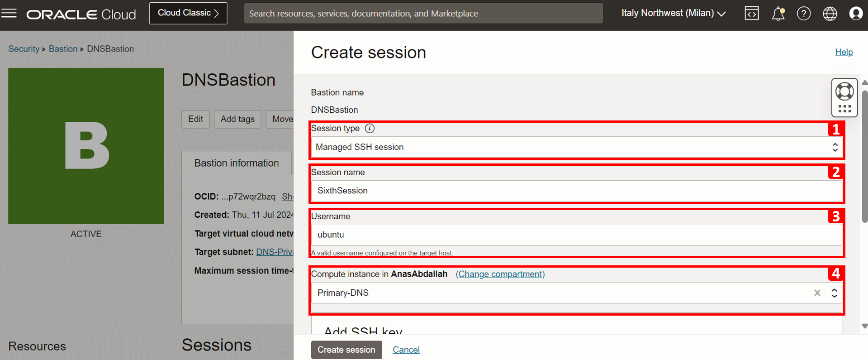Click the support widget grid dots
The image size is (868, 360).
click(x=844, y=109)
